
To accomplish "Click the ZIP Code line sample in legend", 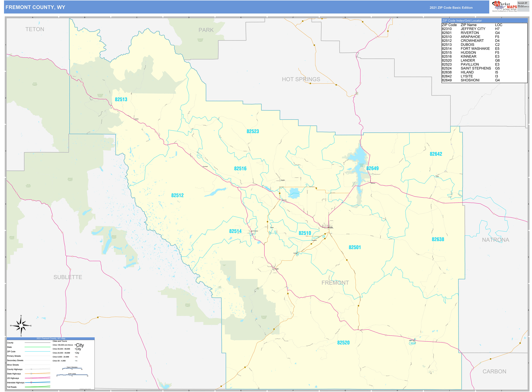I will pos(38,351).
